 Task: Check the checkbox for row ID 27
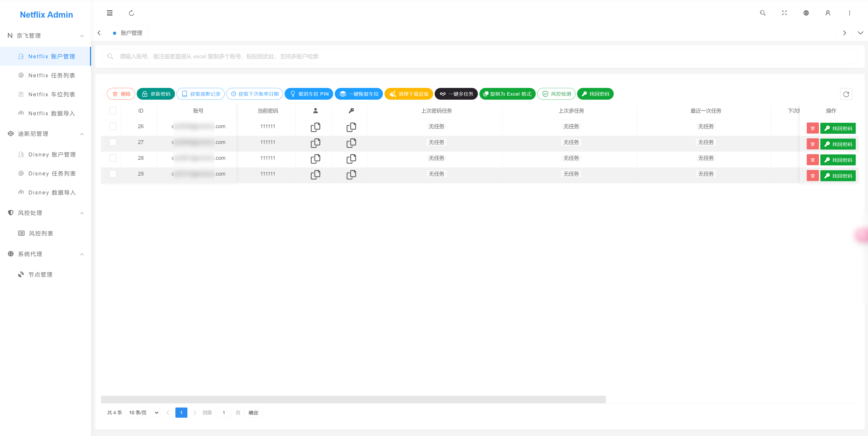(113, 142)
